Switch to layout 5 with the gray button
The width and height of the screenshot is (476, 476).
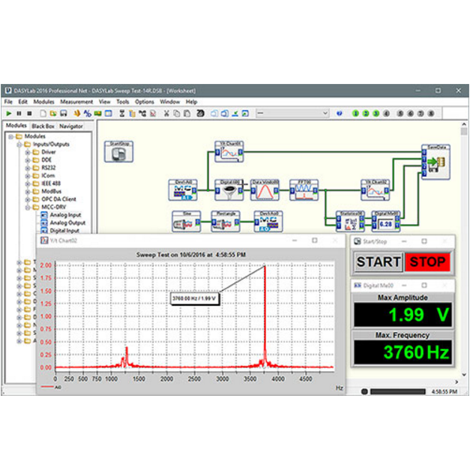[x=400, y=113]
